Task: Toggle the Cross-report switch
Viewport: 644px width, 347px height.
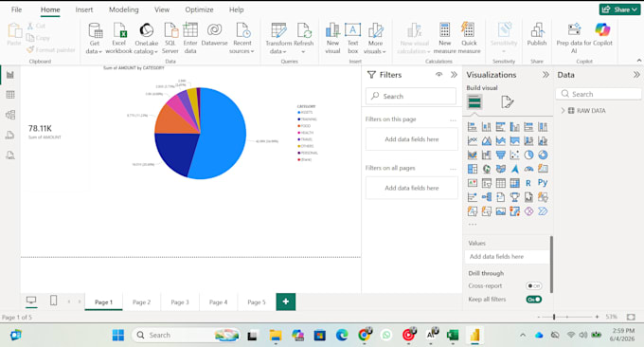Action: click(534, 285)
